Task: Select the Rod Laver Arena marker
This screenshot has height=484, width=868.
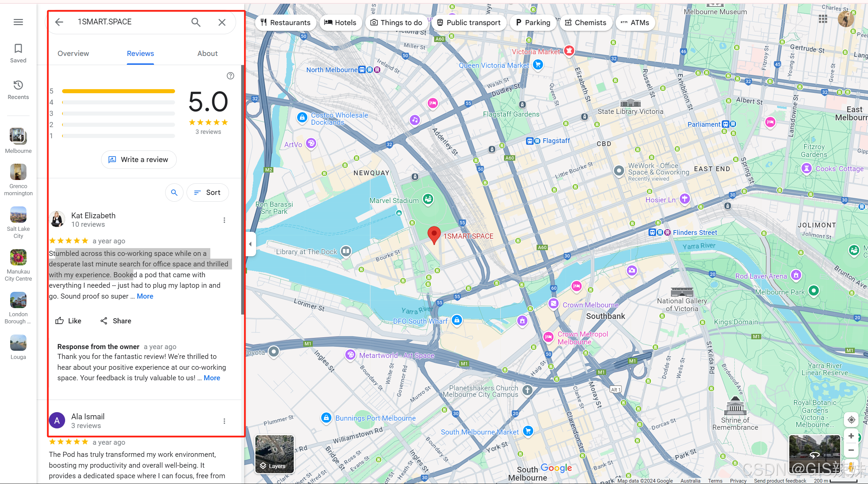Action: [796, 275]
